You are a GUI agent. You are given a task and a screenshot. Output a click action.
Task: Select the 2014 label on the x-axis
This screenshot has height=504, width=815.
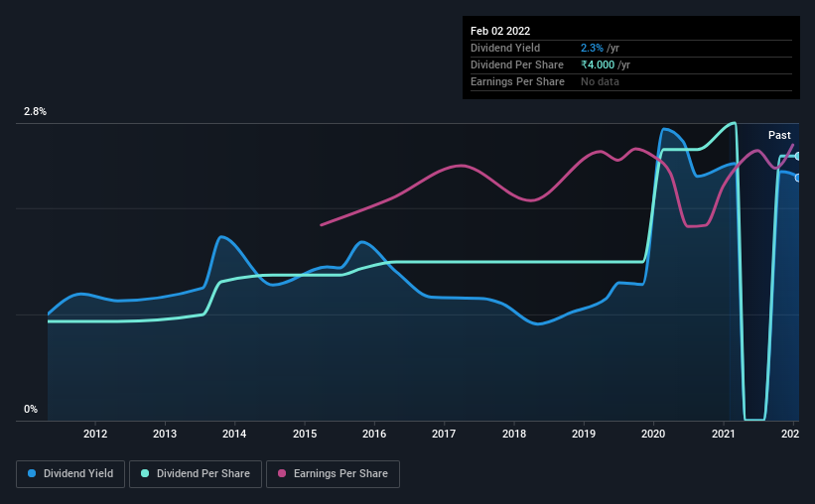point(234,434)
